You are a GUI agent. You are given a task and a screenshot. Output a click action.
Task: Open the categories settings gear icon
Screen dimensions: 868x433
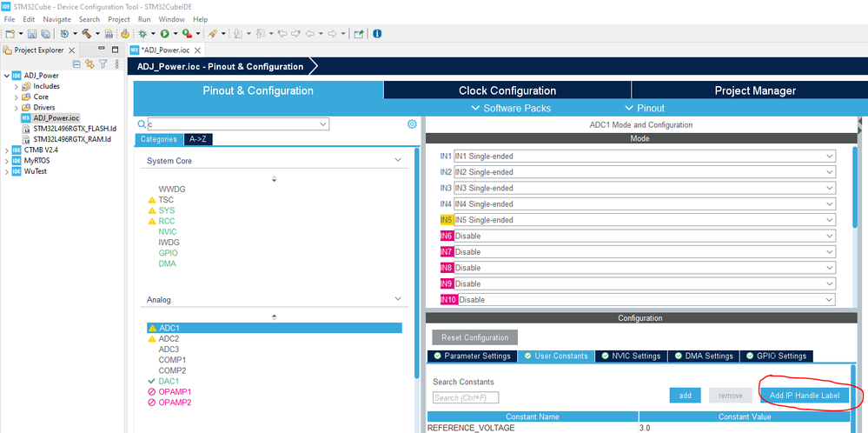412,124
